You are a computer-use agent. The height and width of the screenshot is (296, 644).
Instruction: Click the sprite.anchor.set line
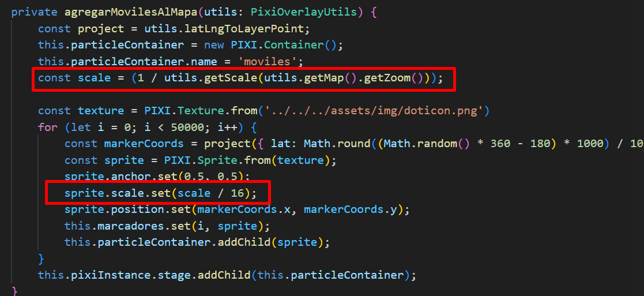click(x=157, y=177)
